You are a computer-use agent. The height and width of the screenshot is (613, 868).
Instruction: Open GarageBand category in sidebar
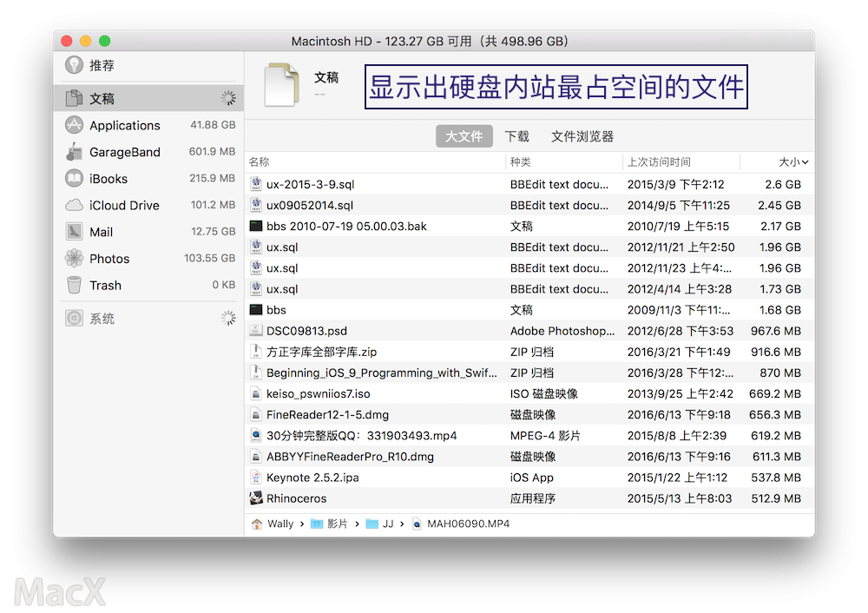click(149, 152)
